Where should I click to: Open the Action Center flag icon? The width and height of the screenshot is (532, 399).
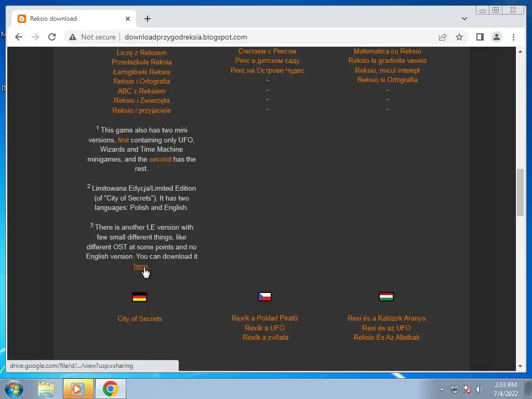(467, 389)
